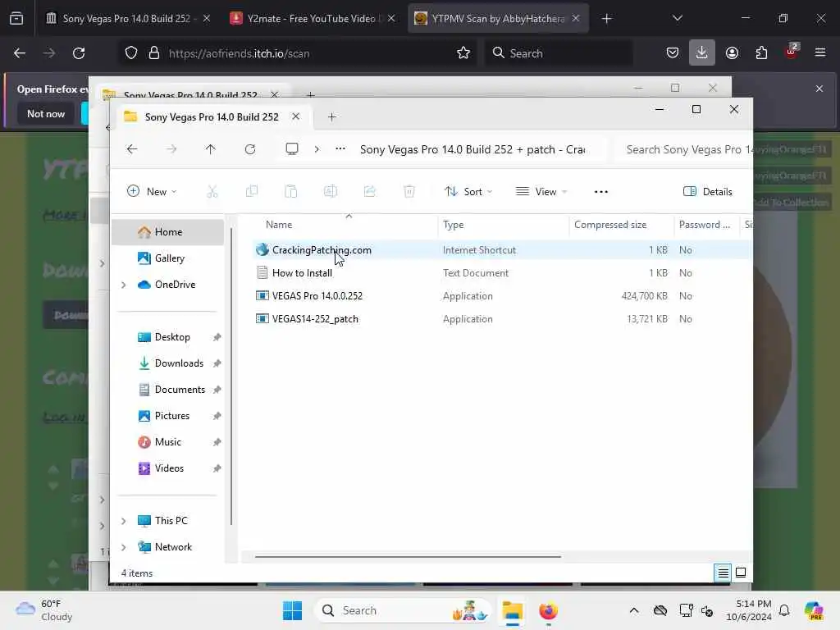Open Firefox application hamburger menu

point(820,52)
